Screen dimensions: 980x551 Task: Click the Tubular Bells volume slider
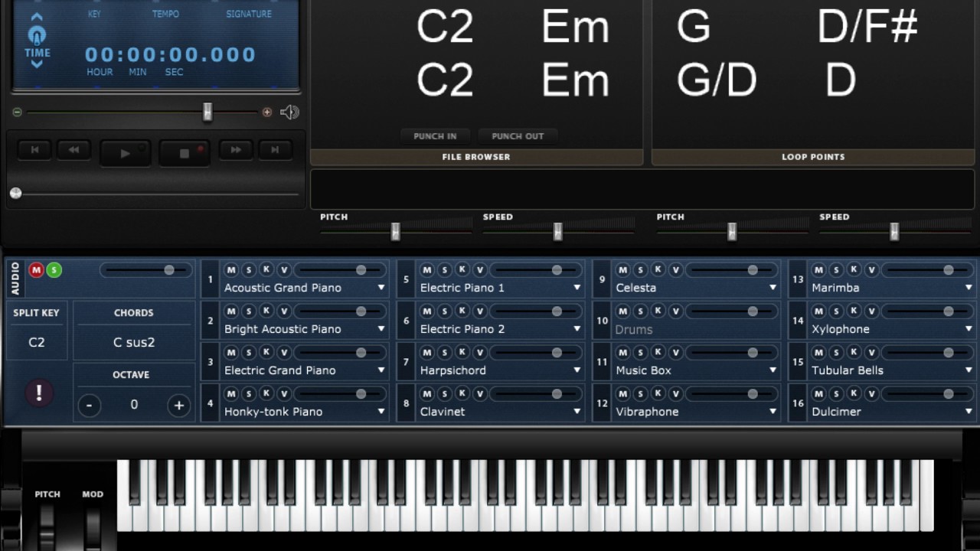(926, 353)
